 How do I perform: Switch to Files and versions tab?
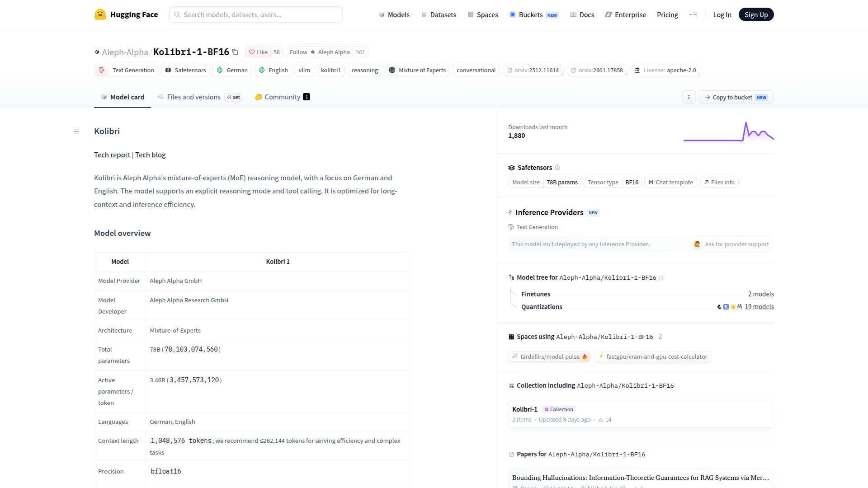tap(199, 97)
